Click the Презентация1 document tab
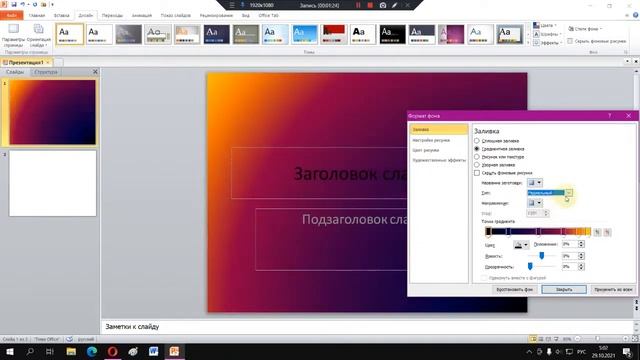The image size is (640, 360). pos(26,62)
